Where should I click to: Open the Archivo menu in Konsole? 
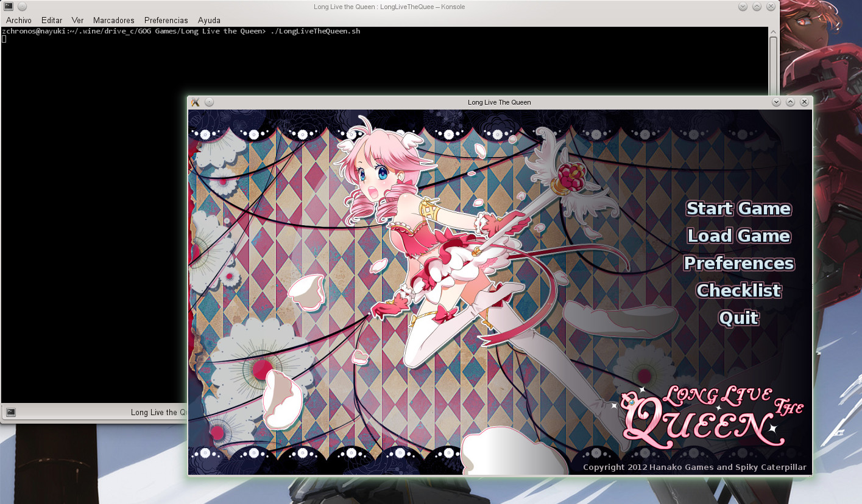click(x=19, y=20)
